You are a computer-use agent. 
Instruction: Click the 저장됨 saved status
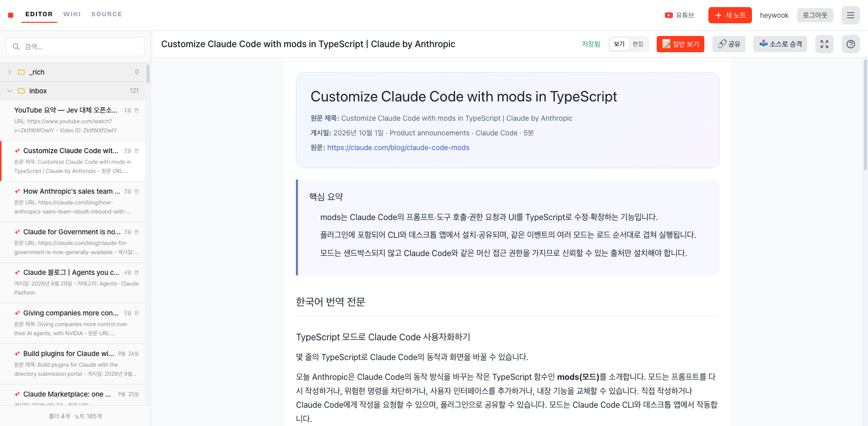pos(591,44)
